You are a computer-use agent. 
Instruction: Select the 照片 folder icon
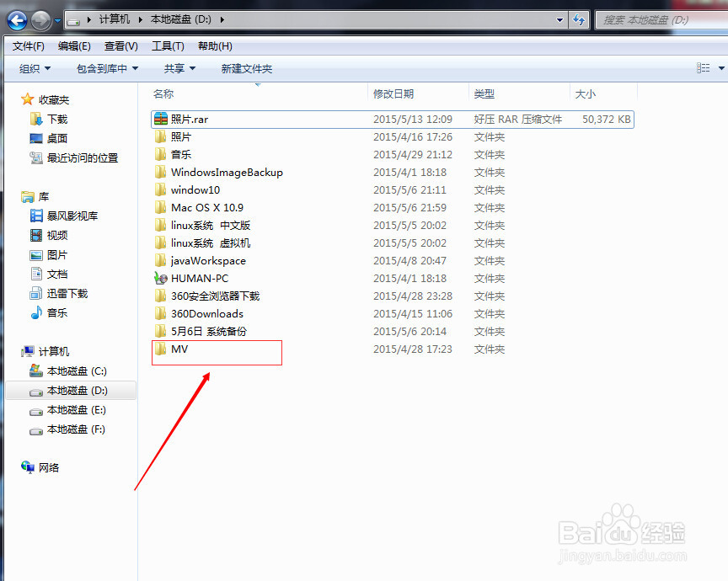pyautogui.click(x=160, y=136)
